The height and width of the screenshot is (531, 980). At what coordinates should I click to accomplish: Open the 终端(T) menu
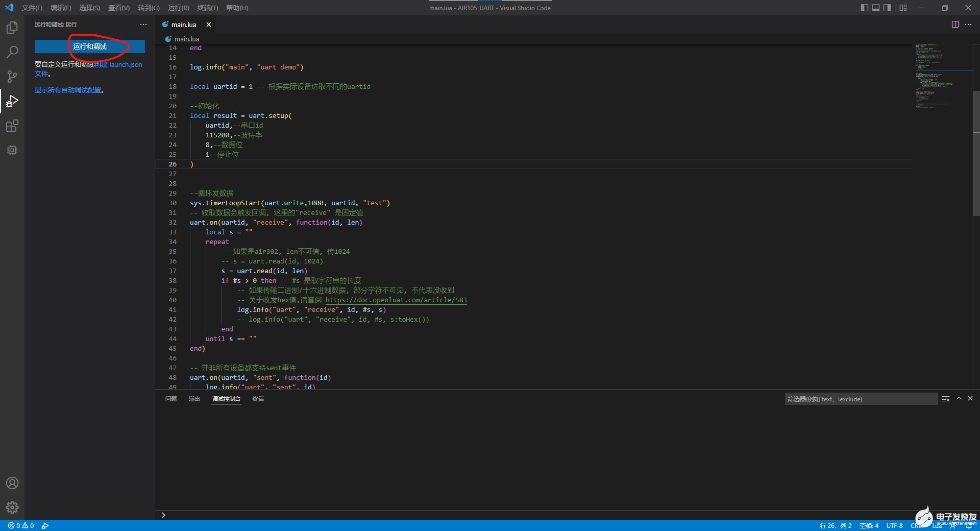(x=208, y=8)
